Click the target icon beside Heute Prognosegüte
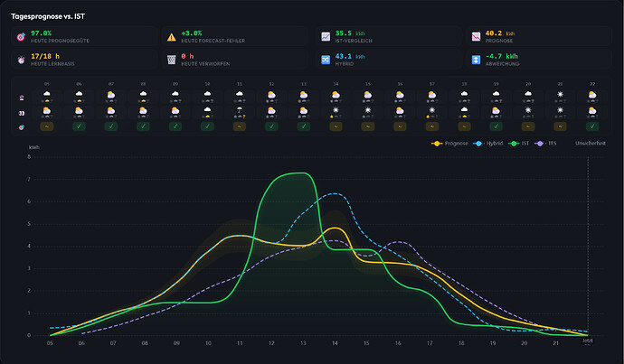Viewport: 624px width, 364px height. (x=21, y=37)
